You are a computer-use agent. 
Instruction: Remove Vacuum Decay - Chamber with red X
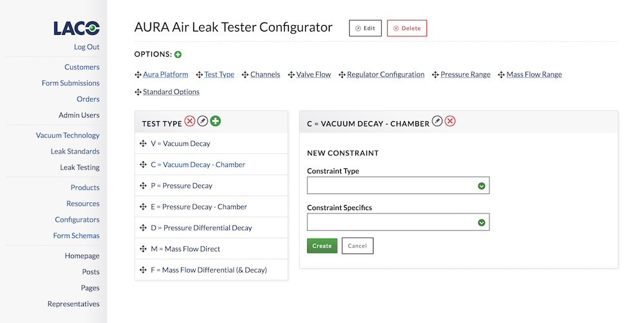click(450, 121)
